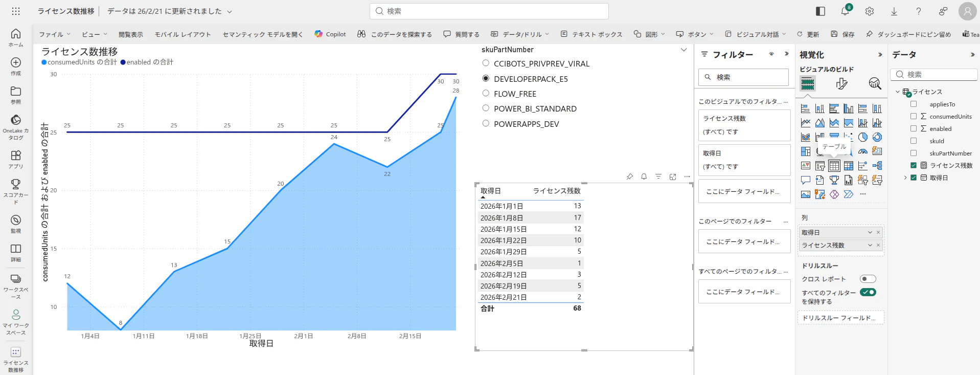
Task: Expand the 取得日 field hierarchy
Action: click(905, 178)
